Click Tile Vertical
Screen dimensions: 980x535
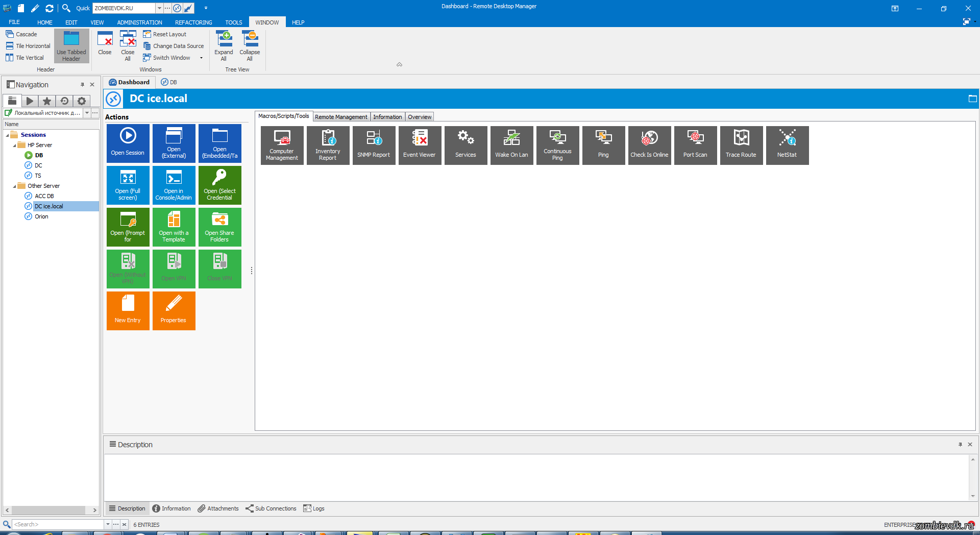25,58
